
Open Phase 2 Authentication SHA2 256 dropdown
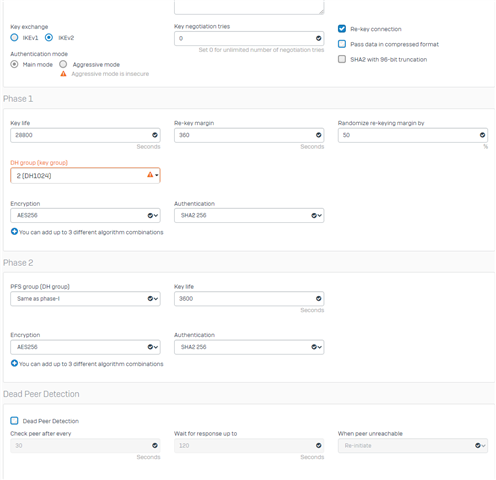tap(249, 347)
